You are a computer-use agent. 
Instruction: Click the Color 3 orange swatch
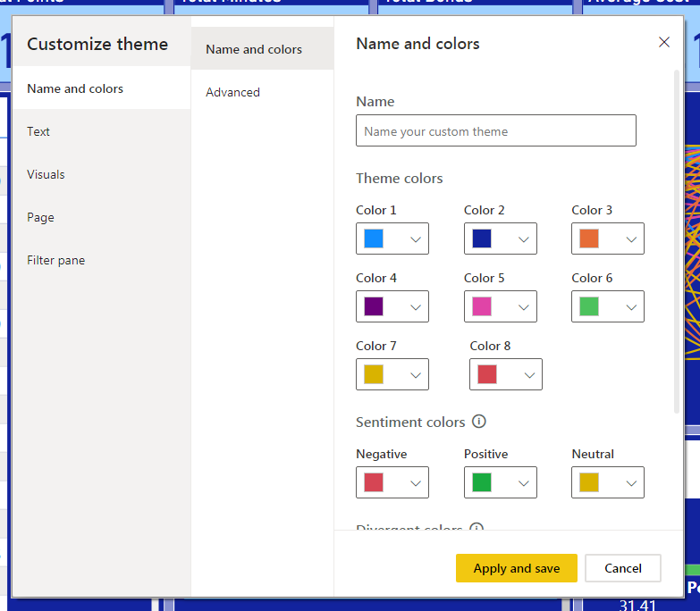[589, 239]
